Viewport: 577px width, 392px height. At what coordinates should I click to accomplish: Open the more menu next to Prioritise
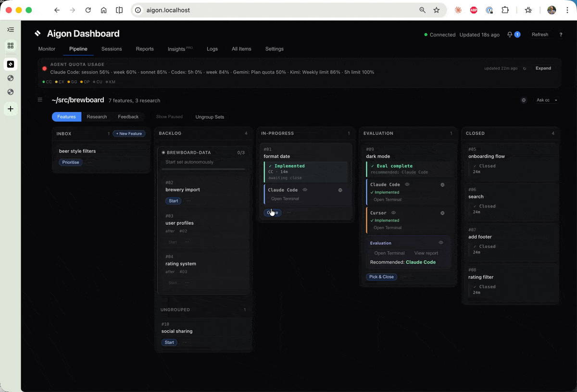coord(89,162)
